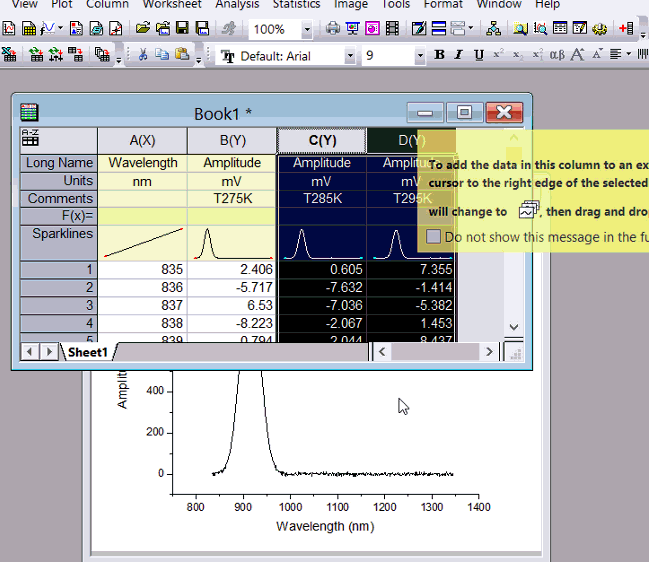Click column B sparkline thumbnail
This screenshot has width=652, height=566.
pyautogui.click(x=232, y=243)
